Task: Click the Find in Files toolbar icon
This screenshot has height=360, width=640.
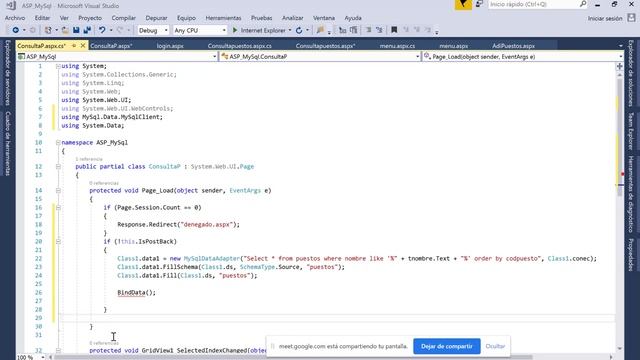Action: point(320,30)
